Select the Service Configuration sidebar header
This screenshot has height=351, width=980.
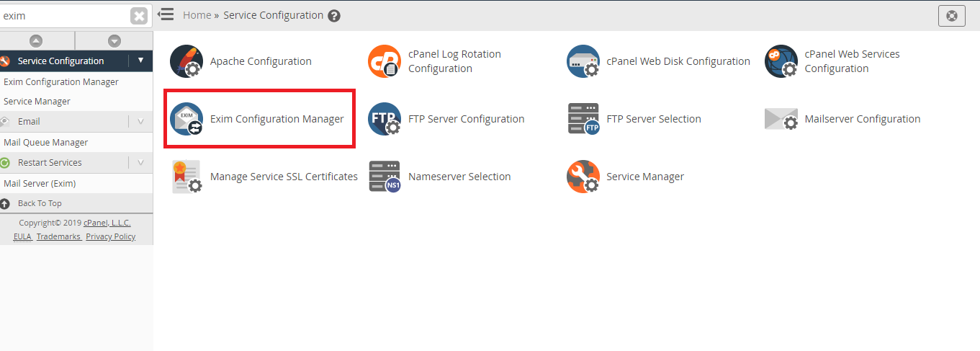click(x=76, y=61)
